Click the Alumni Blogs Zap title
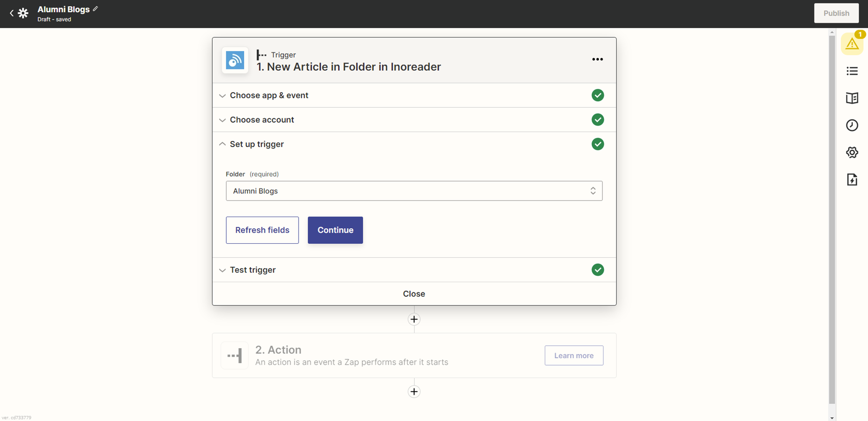This screenshot has width=868, height=421. click(64, 9)
